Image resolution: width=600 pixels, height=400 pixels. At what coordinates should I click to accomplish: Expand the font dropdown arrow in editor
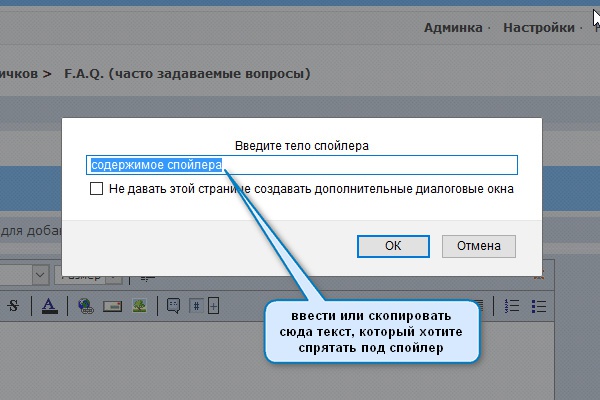(40, 275)
